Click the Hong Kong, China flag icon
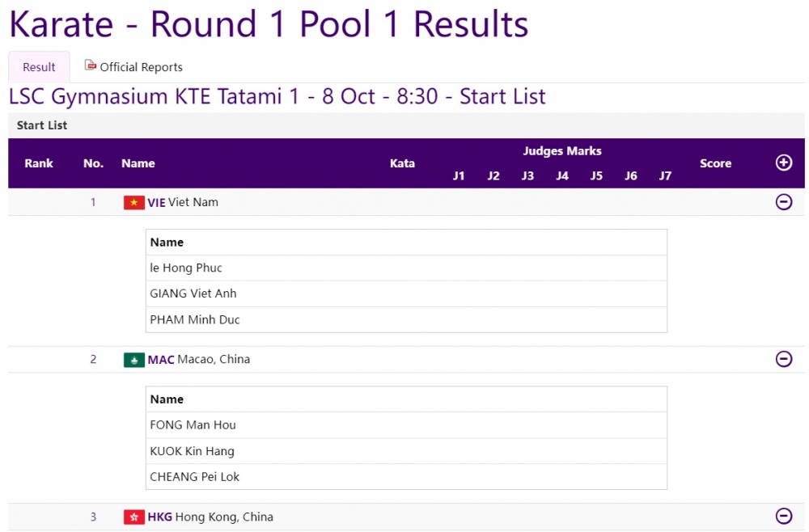809x532 pixels. (133, 517)
